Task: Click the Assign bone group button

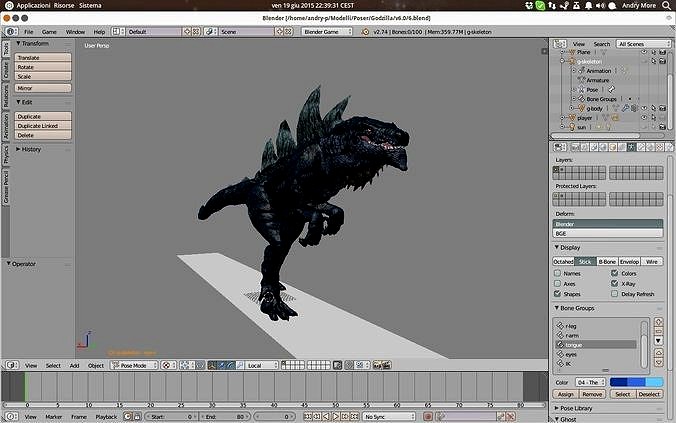Action: pos(566,394)
